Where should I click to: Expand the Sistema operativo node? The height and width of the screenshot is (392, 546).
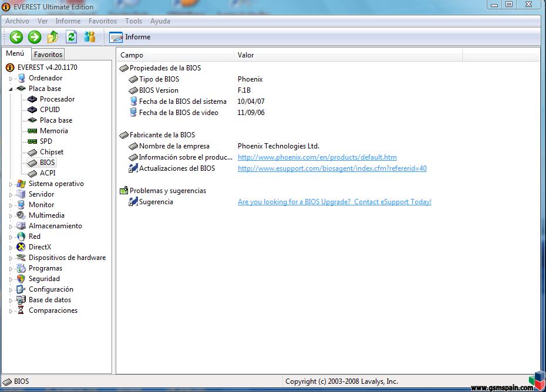point(11,184)
